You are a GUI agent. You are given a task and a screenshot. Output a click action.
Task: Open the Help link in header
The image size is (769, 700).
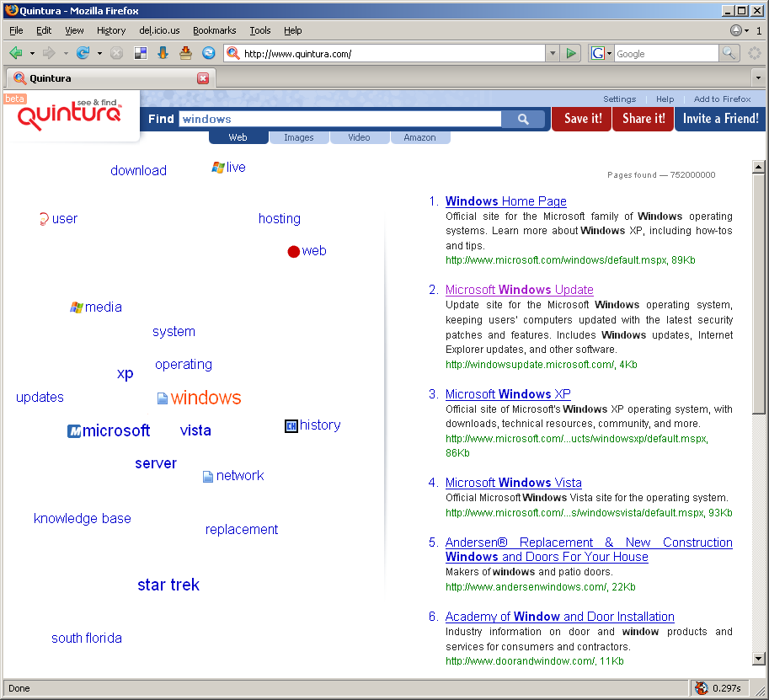coord(665,99)
